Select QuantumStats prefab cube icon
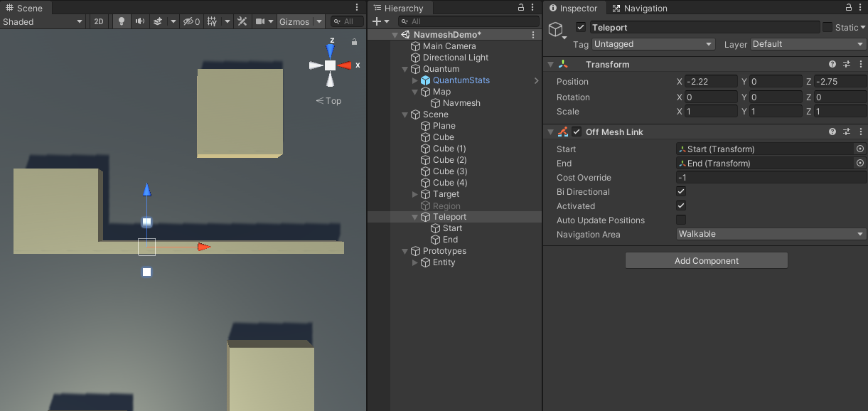The height and width of the screenshot is (411, 868). tap(426, 80)
